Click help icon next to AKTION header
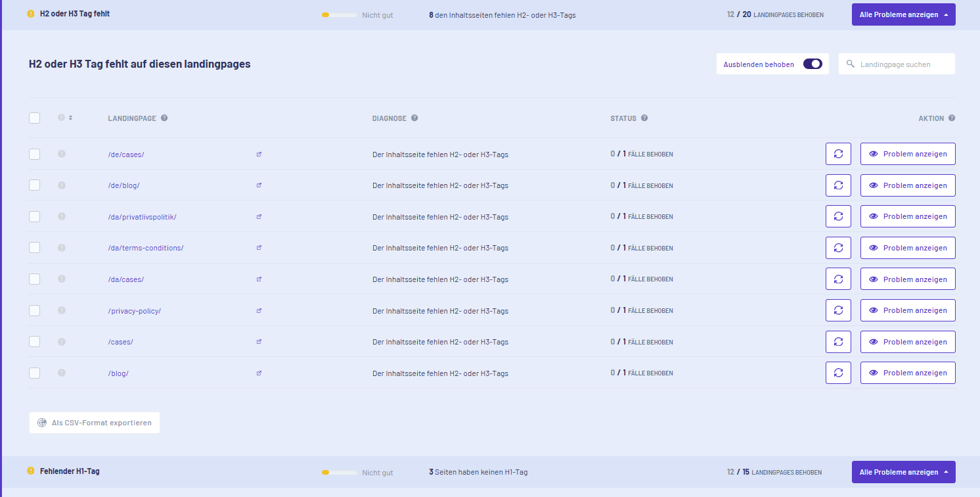Screen dimensions: 980x497 (x=952, y=118)
